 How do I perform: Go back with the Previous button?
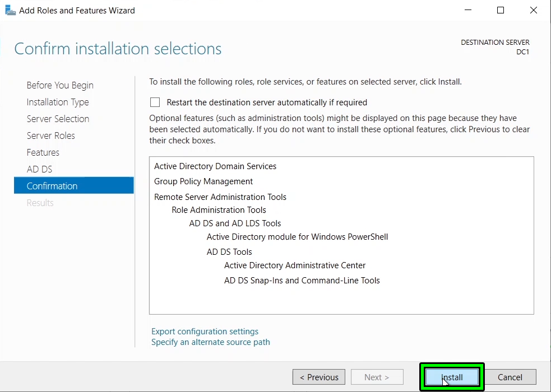click(318, 377)
